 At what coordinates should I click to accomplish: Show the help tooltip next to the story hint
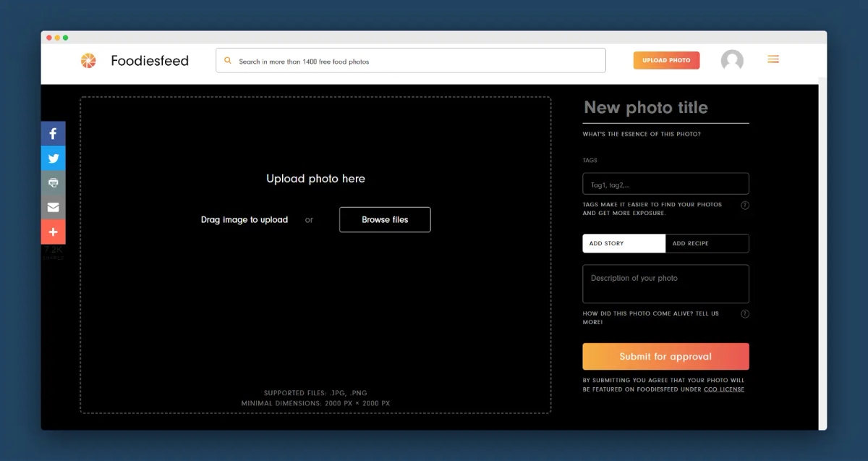point(745,314)
